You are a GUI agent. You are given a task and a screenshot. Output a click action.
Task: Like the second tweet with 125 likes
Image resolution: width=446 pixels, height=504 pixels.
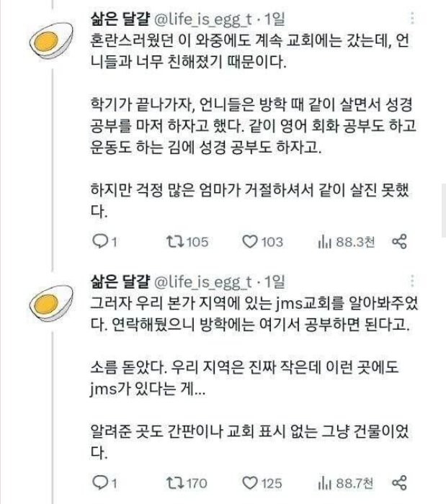coord(262,483)
